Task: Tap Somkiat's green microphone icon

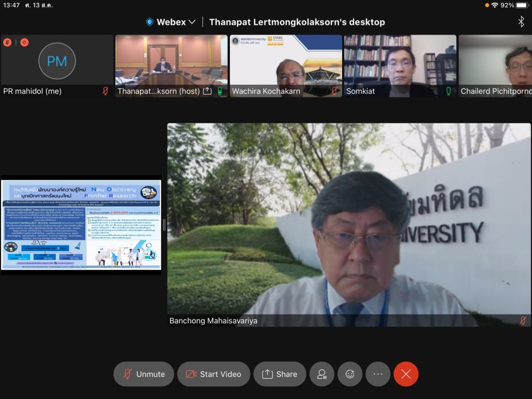Action: coord(448,91)
